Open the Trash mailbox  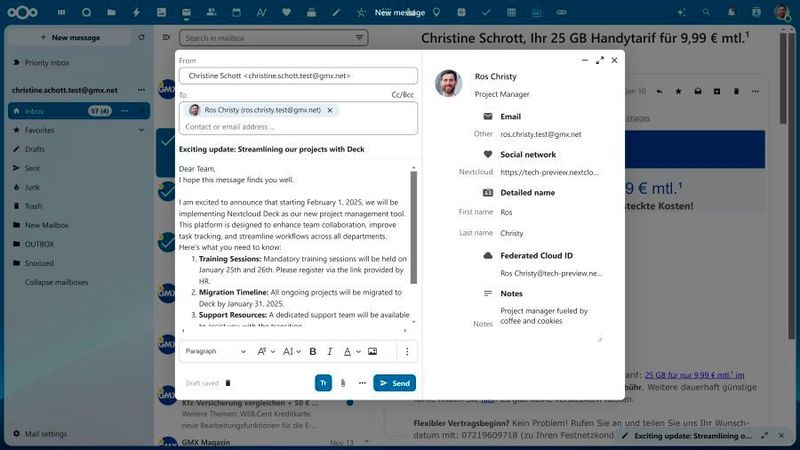[x=33, y=206]
